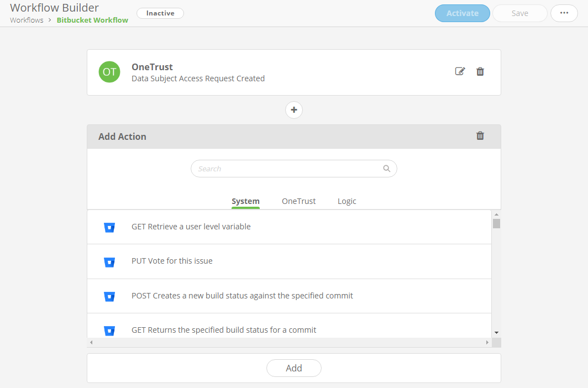Select the Bitbucket icon on POST build status row
The height and width of the screenshot is (388, 588).
(x=109, y=296)
